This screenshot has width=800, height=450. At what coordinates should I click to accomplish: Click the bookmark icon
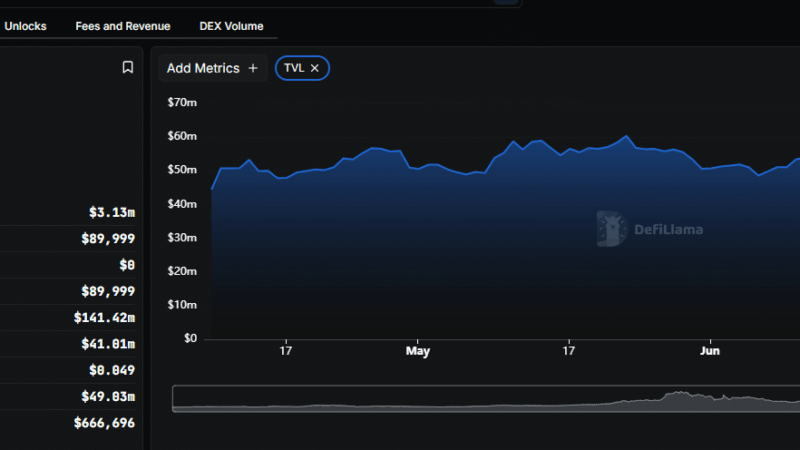(128, 67)
